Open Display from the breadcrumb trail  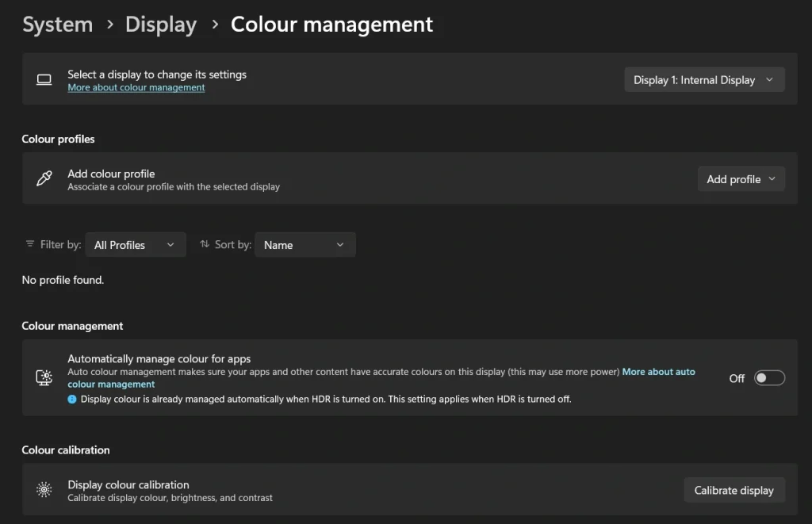tap(160, 25)
